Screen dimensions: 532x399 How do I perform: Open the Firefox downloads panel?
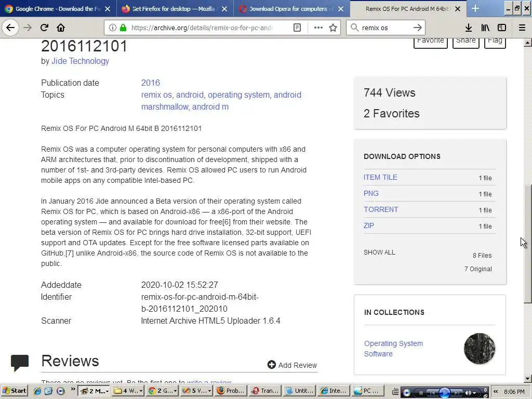tap(469, 28)
